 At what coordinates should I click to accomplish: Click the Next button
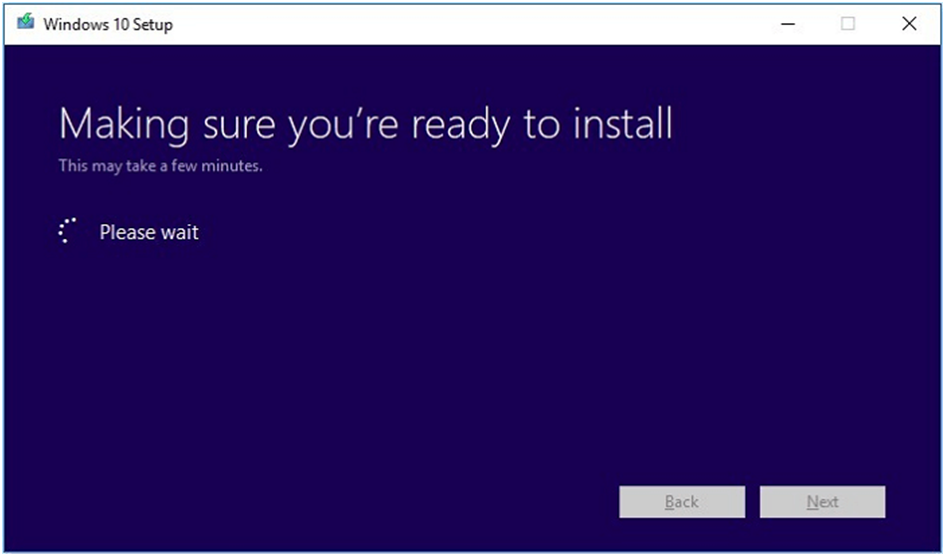[x=822, y=502]
